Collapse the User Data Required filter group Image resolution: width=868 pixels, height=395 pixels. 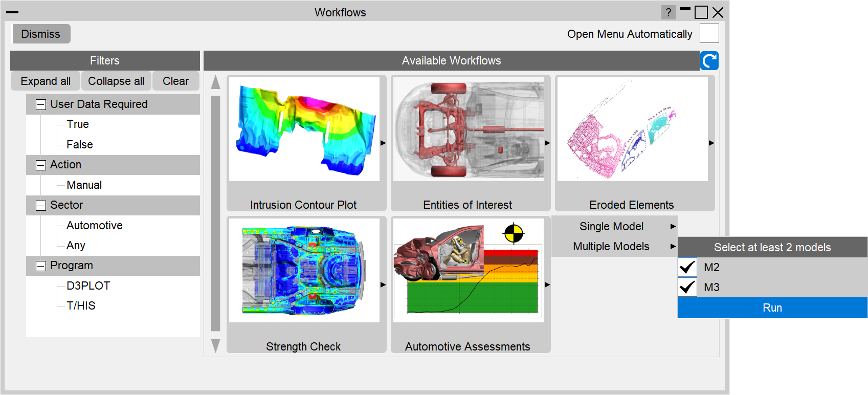point(41,105)
